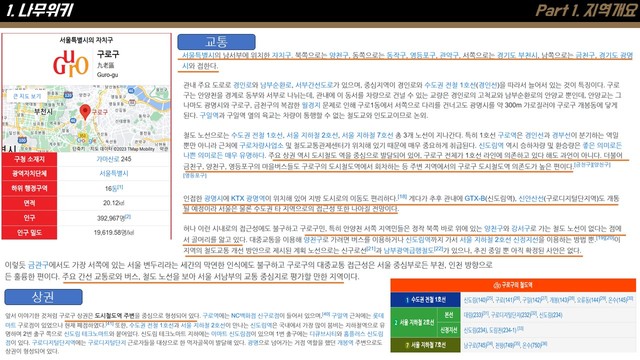Click the '교통' blue section heading
Image resolution: width=640 pixels, height=360 pixels.
[216, 42]
